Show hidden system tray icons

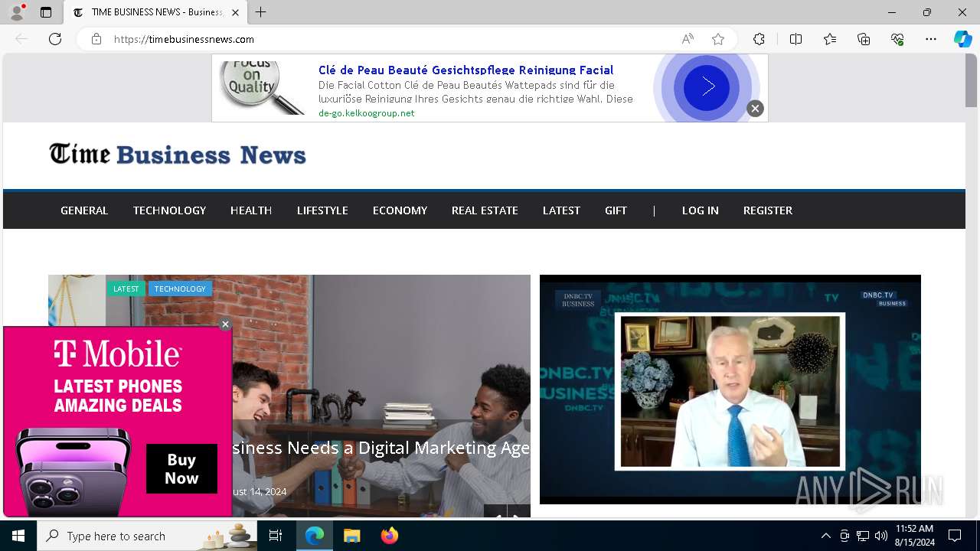[825, 536]
